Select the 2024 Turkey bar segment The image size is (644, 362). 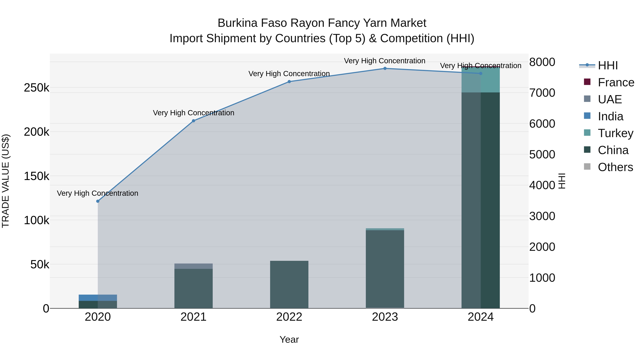click(480, 80)
